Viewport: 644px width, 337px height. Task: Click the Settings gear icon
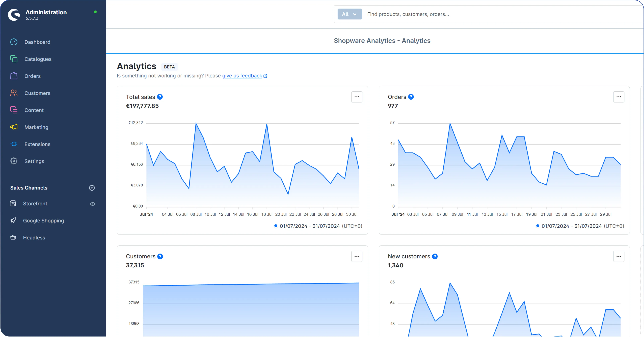pos(14,161)
